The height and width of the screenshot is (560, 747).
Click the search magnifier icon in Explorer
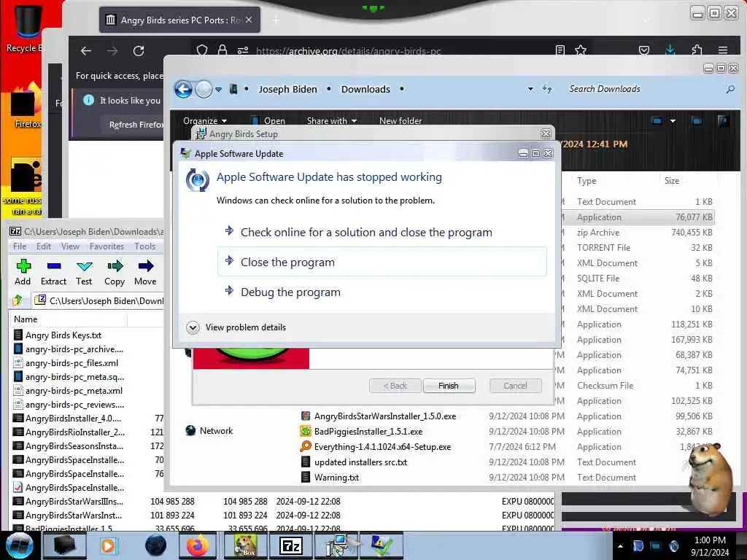729,89
